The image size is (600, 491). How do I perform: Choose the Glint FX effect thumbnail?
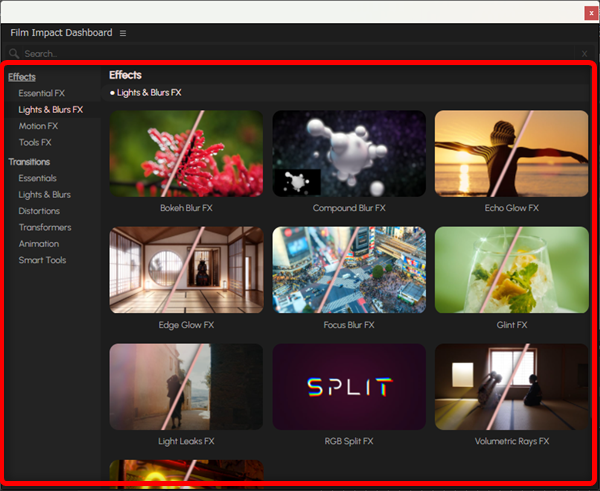pos(511,270)
